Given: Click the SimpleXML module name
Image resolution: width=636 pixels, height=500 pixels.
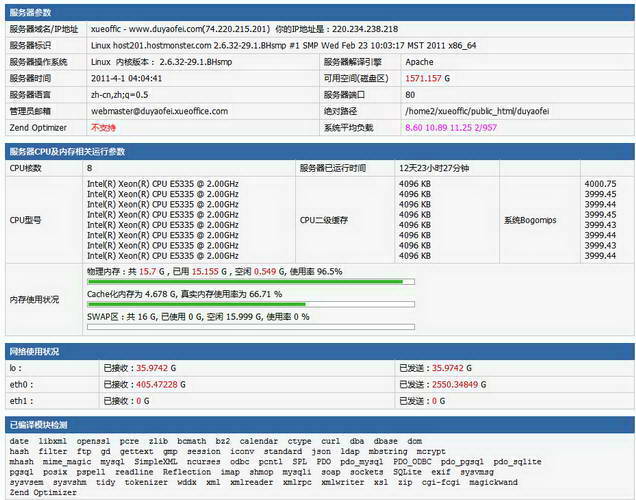Looking at the screenshot, I should pyautogui.click(x=156, y=461).
